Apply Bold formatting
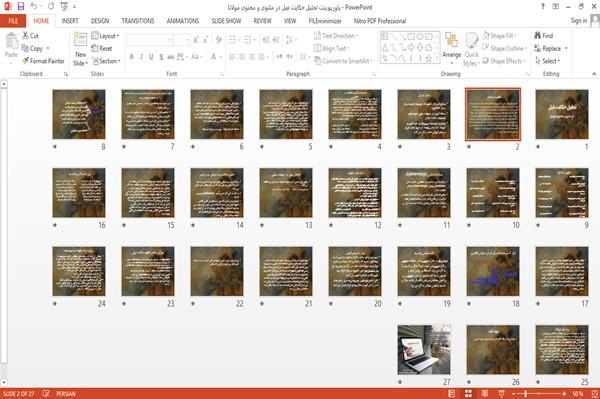 pos(132,57)
